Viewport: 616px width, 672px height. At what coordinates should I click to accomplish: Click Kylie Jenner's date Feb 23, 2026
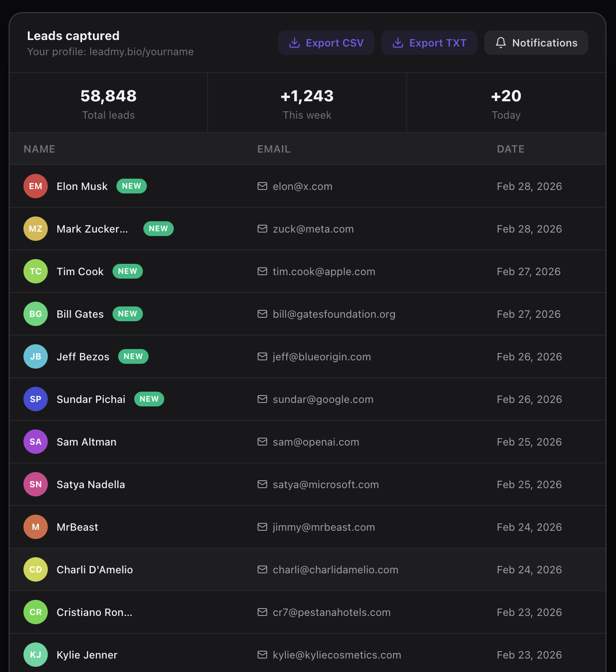[530, 655]
